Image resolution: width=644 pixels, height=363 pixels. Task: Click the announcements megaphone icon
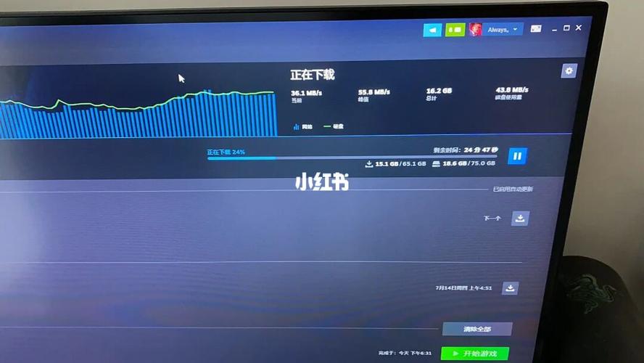(432, 30)
